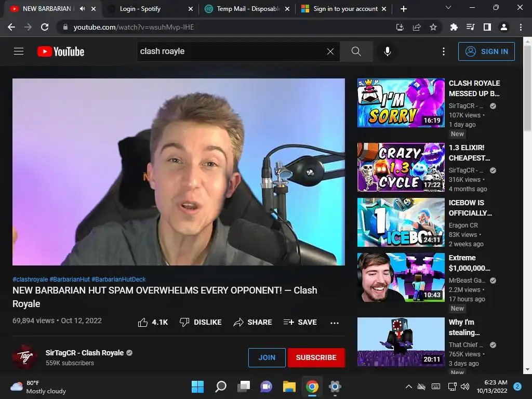The width and height of the screenshot is (532, 399).
Task: Go forward in browser history
Action: click(x=28, y=27)
